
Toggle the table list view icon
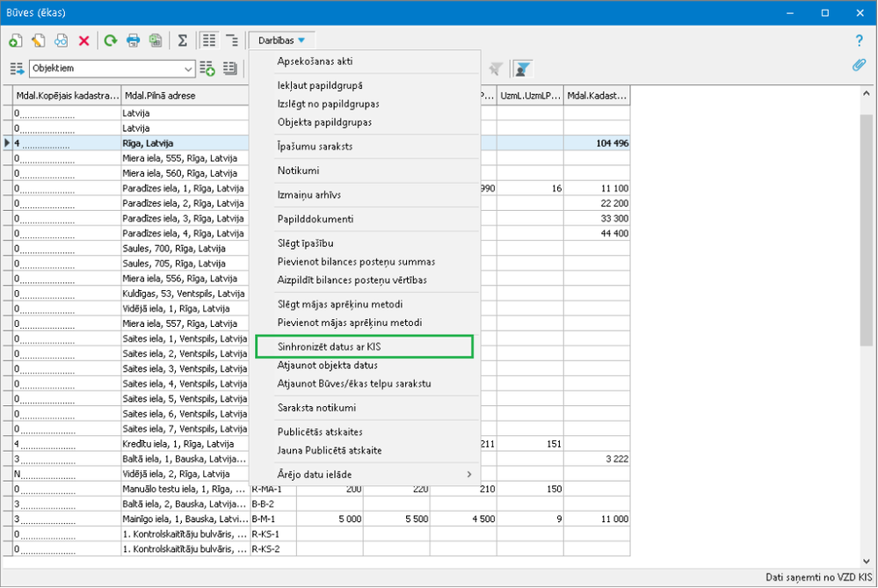click(209, 40)
